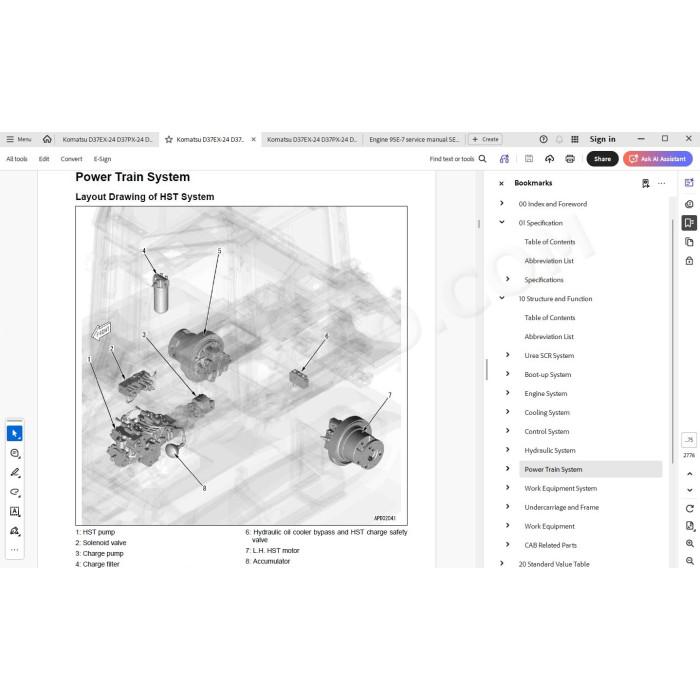Click the save file toolbar icon
Screen dimensions: 700x700
coord(529,159)
